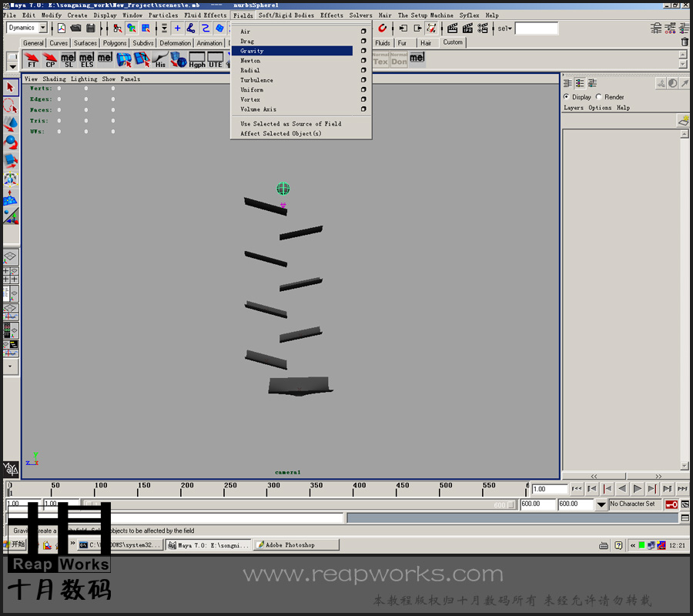Image resolution: width=693 pixels, height=616 pixels.
Task: Select the Render radio button
Action: (598, 97)
